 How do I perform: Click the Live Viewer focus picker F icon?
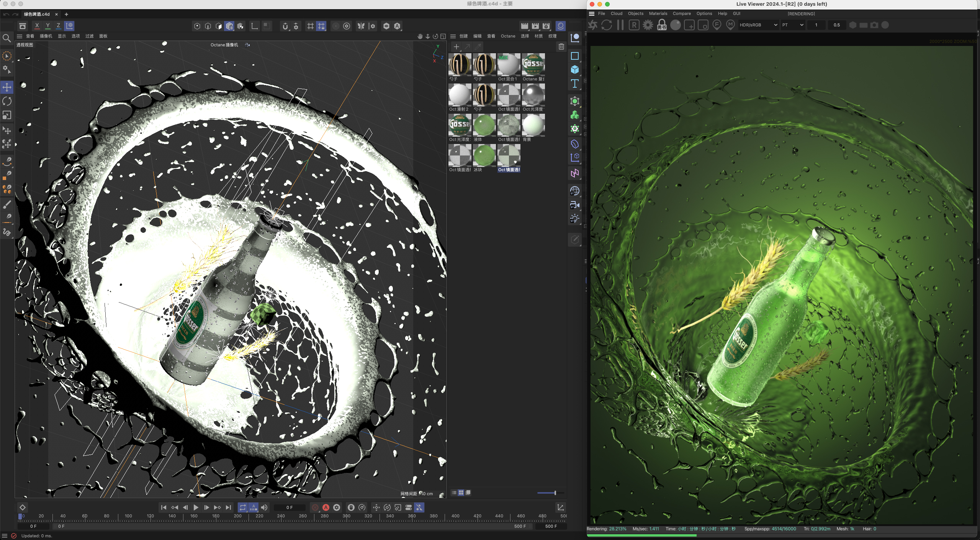point(717,25)
